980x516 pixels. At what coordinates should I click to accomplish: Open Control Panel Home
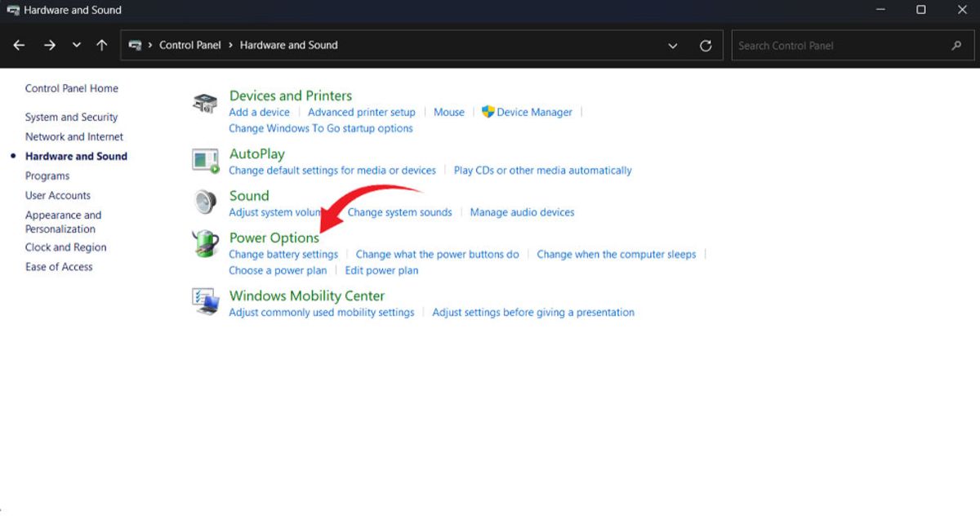[72, 88]
